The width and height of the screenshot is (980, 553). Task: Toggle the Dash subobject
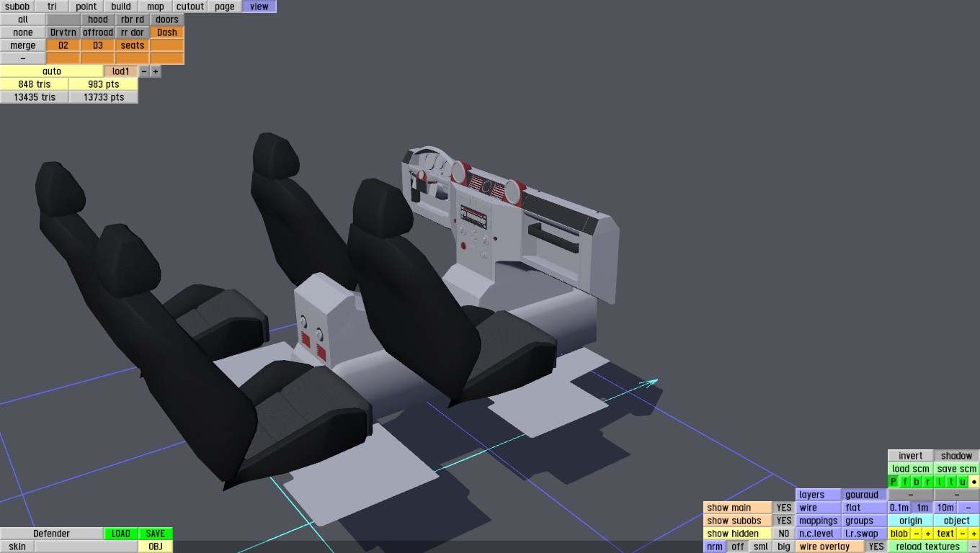pyautogui.click(x=167, y=32)
